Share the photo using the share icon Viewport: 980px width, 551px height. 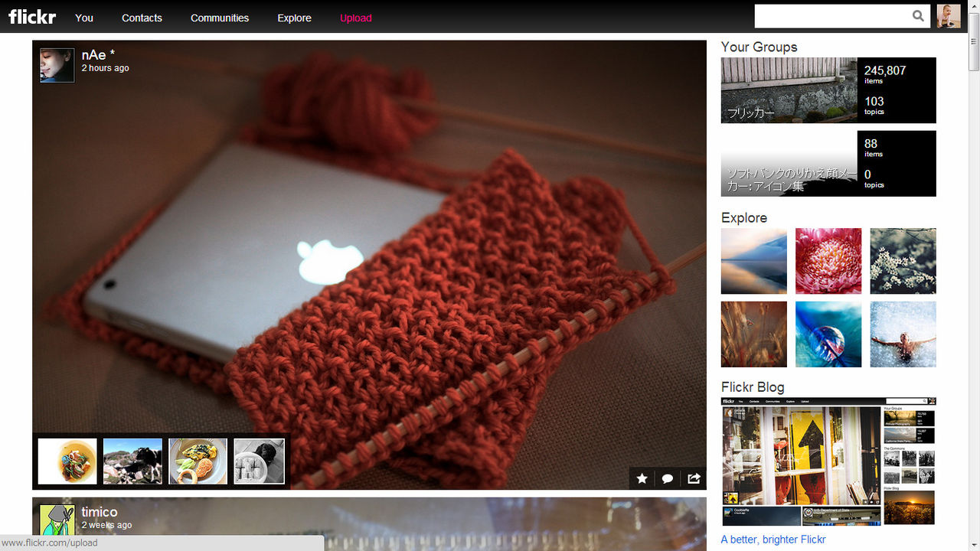(x=694, y=478)
